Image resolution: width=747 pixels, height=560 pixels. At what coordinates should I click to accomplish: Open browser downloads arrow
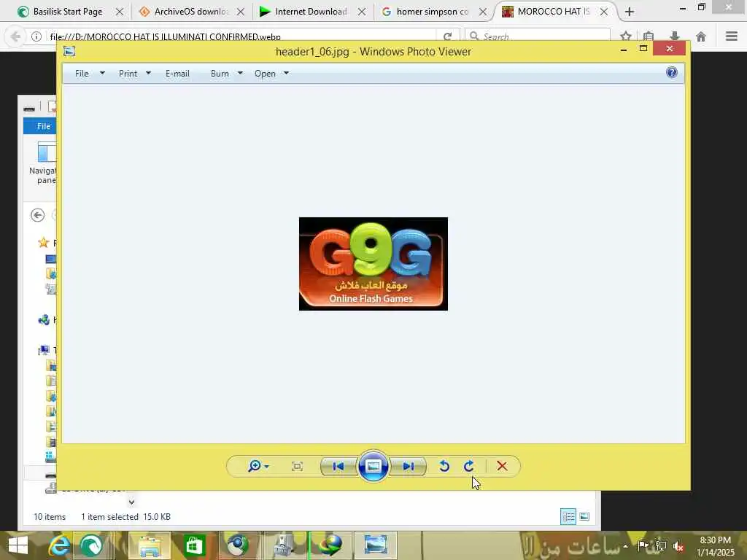coord(675,36)
